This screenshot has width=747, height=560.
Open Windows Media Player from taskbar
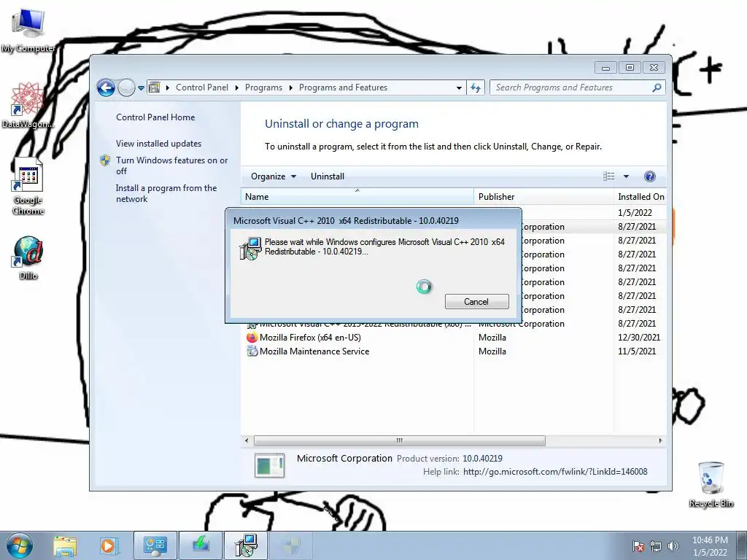coord(108,546)
